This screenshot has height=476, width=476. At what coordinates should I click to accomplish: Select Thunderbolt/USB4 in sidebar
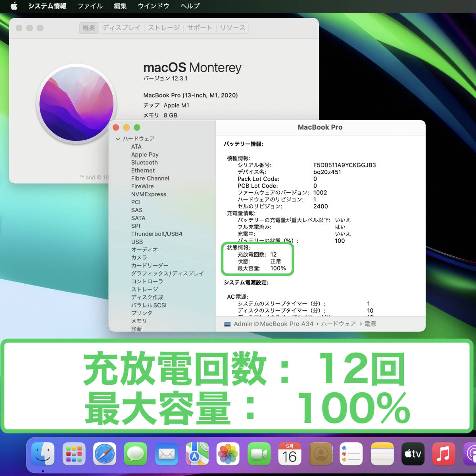157,234
